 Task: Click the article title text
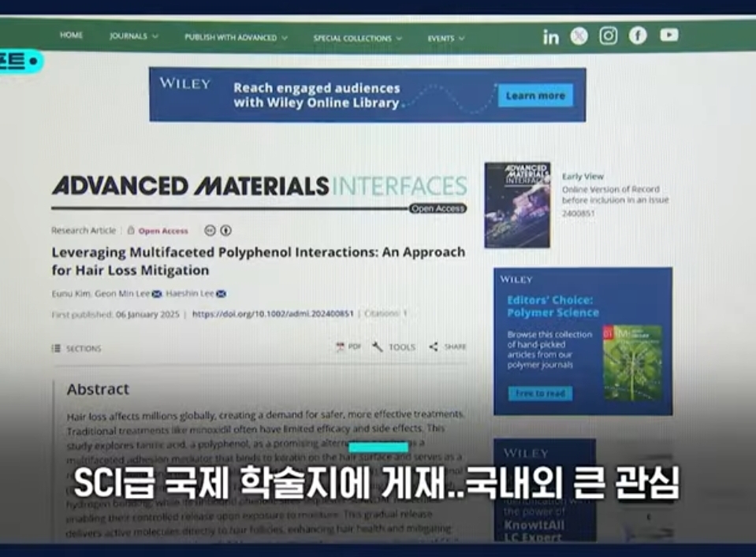(259, 261)
